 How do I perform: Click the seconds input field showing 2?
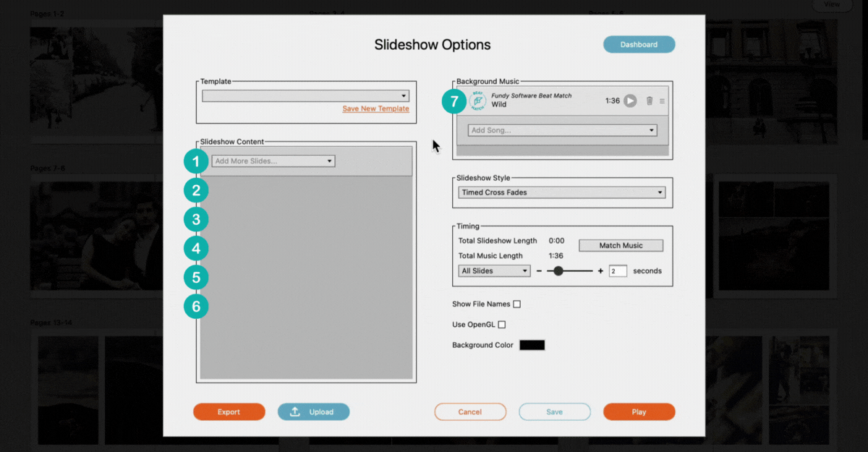pos(618,271)
